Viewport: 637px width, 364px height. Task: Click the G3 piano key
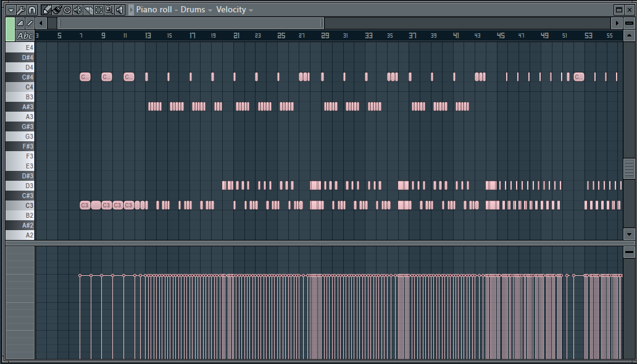[20, 136]
